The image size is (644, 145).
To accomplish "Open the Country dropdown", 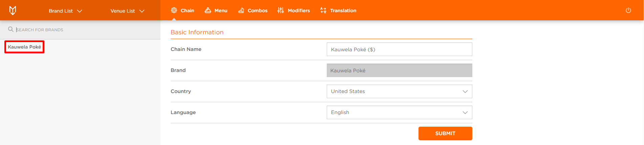I will click(x=399, y=91).
